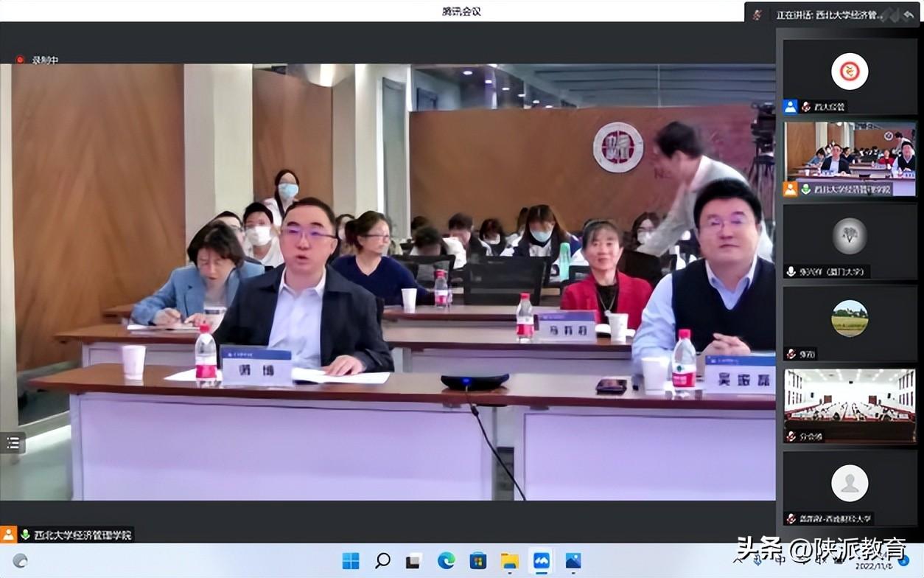This screenshot has height=578, width=924.
Task: Click the red recording indicator icon
Action: click(20, 60)
